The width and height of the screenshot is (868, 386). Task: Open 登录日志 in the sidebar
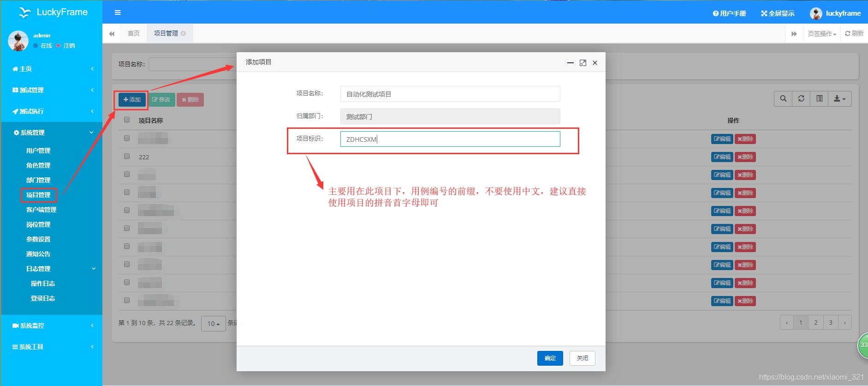[x=43, y=298]
